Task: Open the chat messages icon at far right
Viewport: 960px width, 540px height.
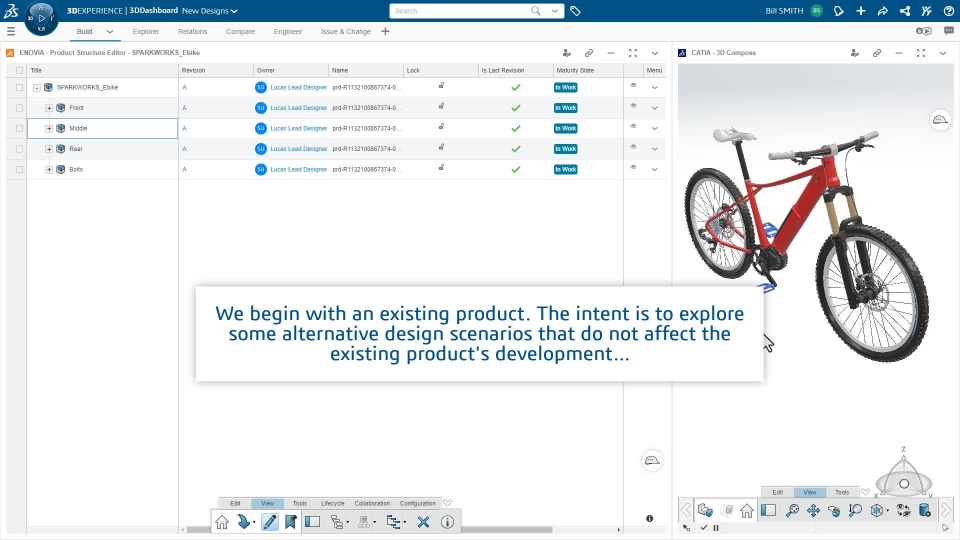Action: click(949, 31)
